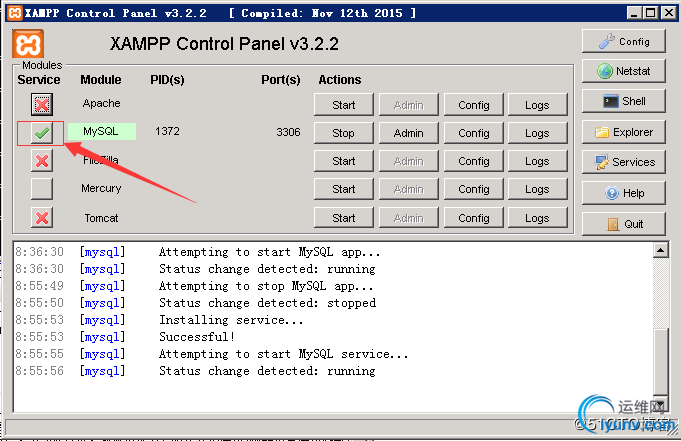
Task: Stop the MySQL module
Action: pos(344,133)
